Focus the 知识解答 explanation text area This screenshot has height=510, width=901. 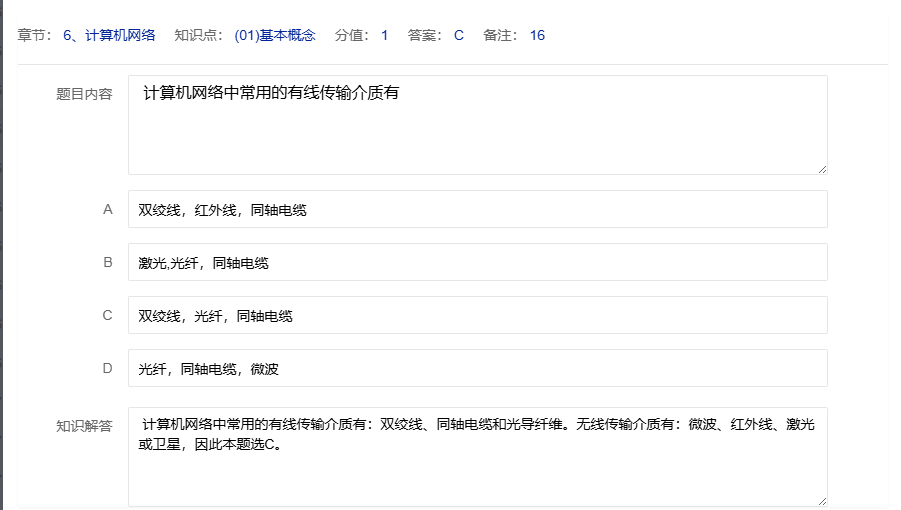pyautogui.click(x=477, y=456)
